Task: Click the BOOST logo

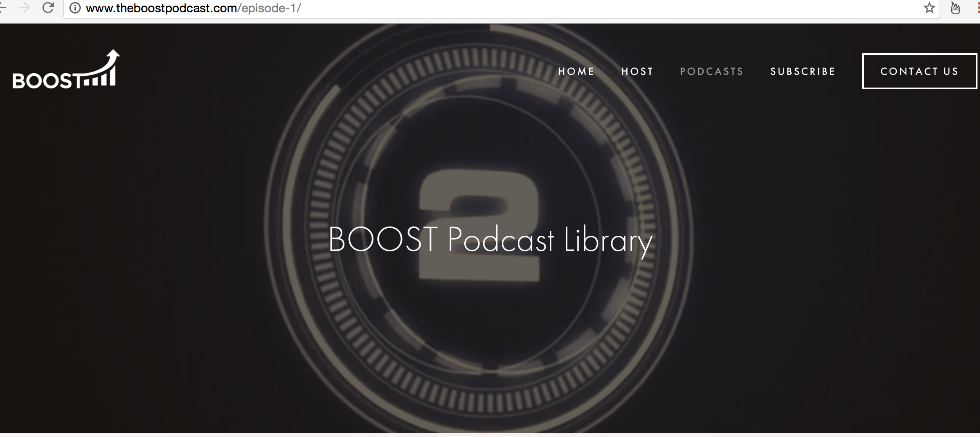Action: pos(66,69)
